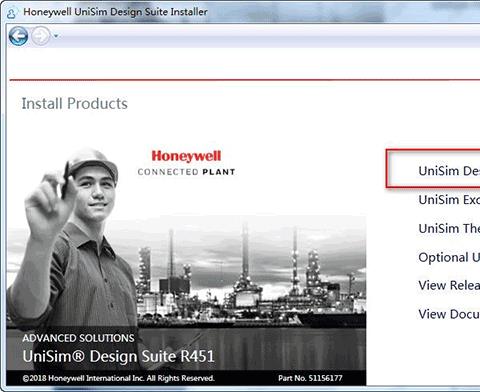This screenshot has height=392, width=480.
Task: Open the navigation history dropdown arrow
Action: click(x=56, y=36)
